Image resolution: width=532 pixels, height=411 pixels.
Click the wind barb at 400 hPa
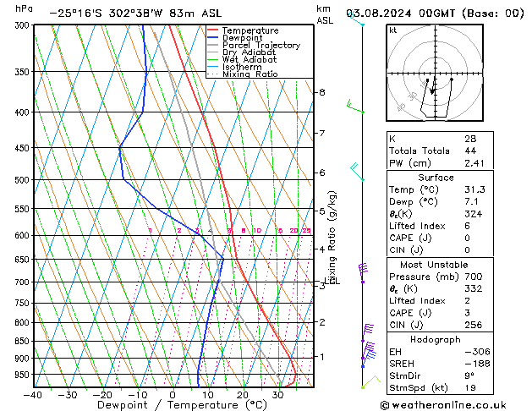[x=355, y=107]
